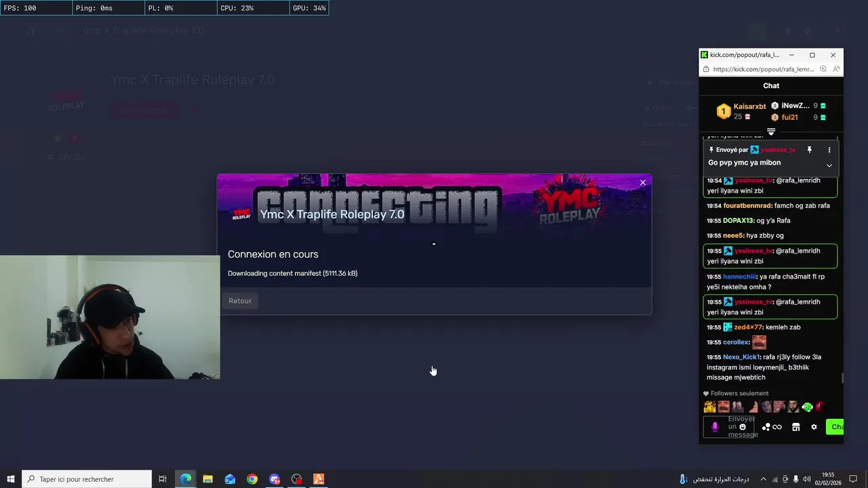868x488 pixels.
Task: Open Microsoft Edge from the taskbar
Action: click(x=186, y=479)
